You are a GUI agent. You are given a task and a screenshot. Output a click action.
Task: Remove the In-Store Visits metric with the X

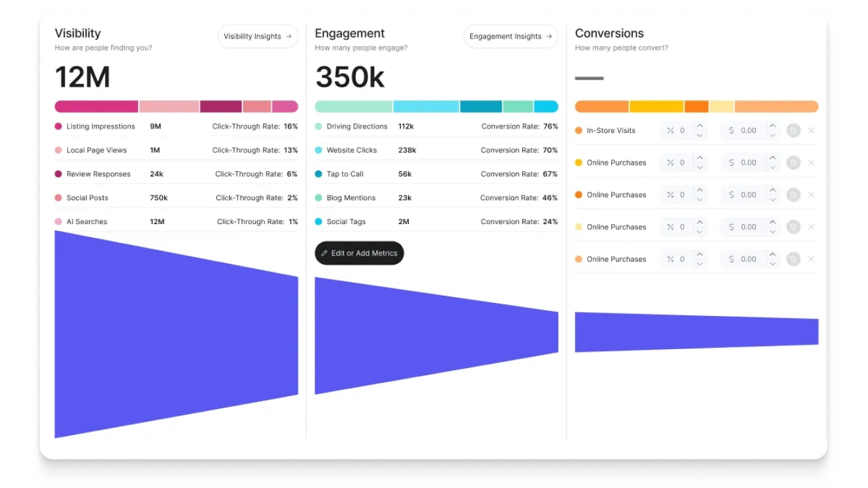[811, 130]
